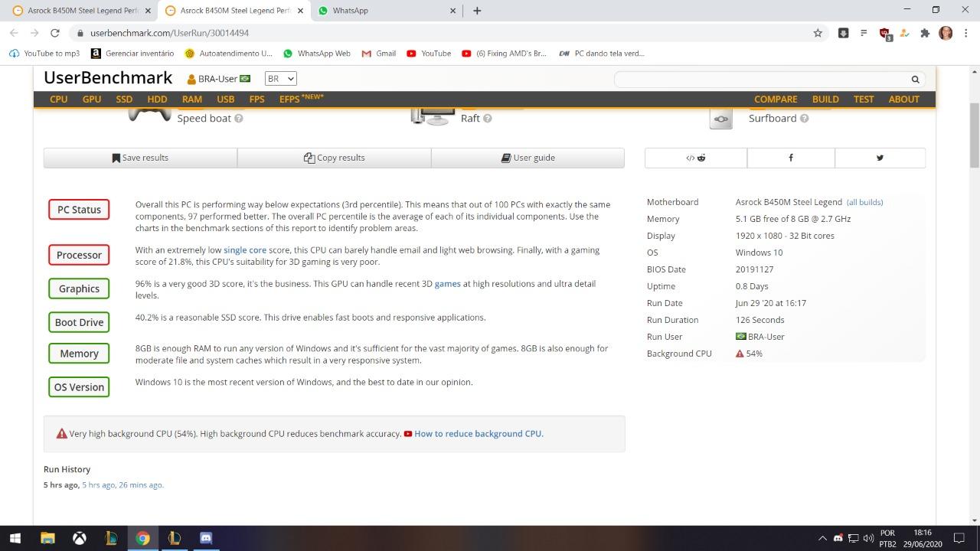Open the BUILD menu item
Image resolution: width=980 pixels, height=551 pixels.
click(x=825, y=99)
